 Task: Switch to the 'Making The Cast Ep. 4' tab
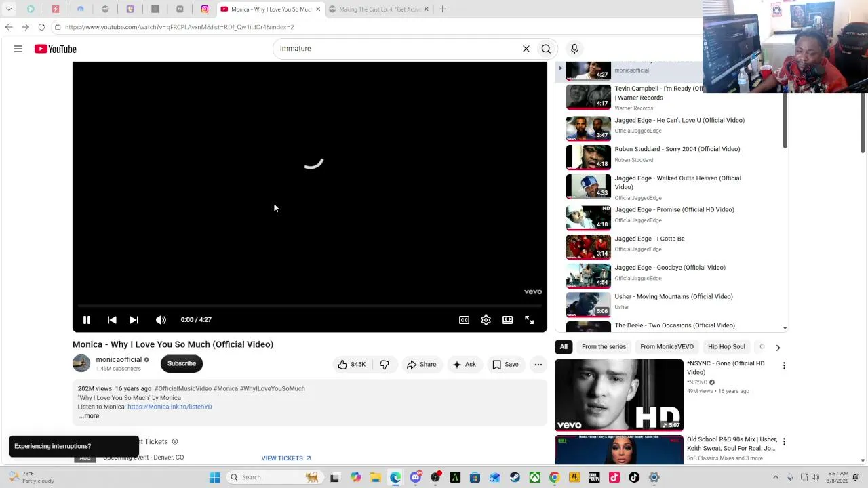(380, 9)
